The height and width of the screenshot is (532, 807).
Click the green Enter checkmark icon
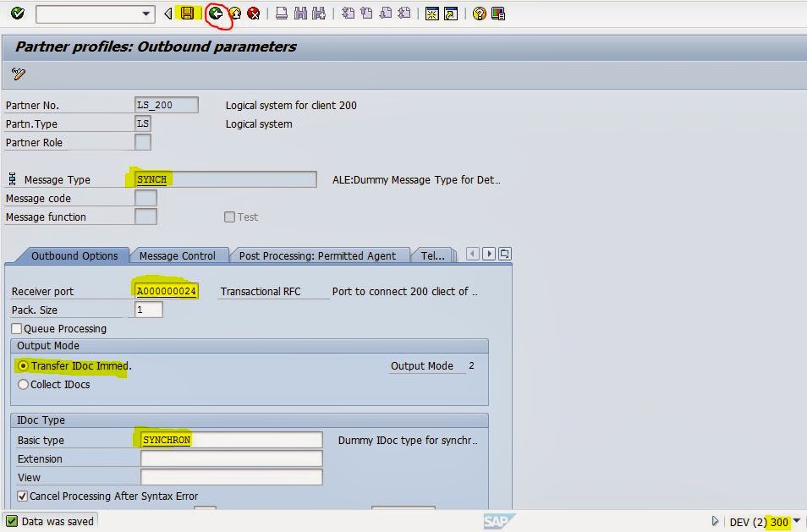coord(18,13)
